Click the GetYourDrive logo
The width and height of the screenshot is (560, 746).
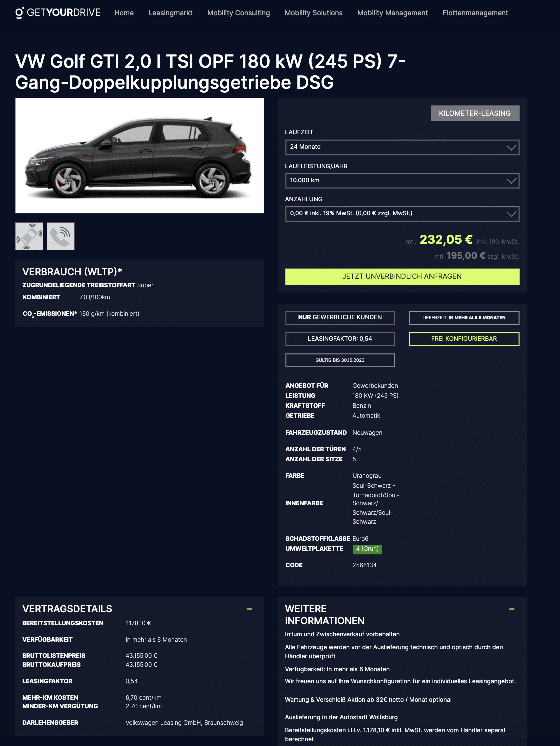coord(58,13)
